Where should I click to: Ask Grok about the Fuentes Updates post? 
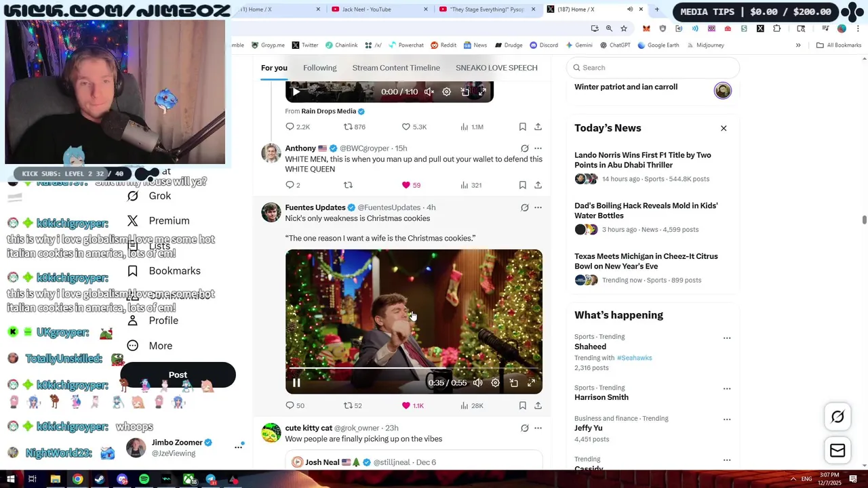click(524, 207)
